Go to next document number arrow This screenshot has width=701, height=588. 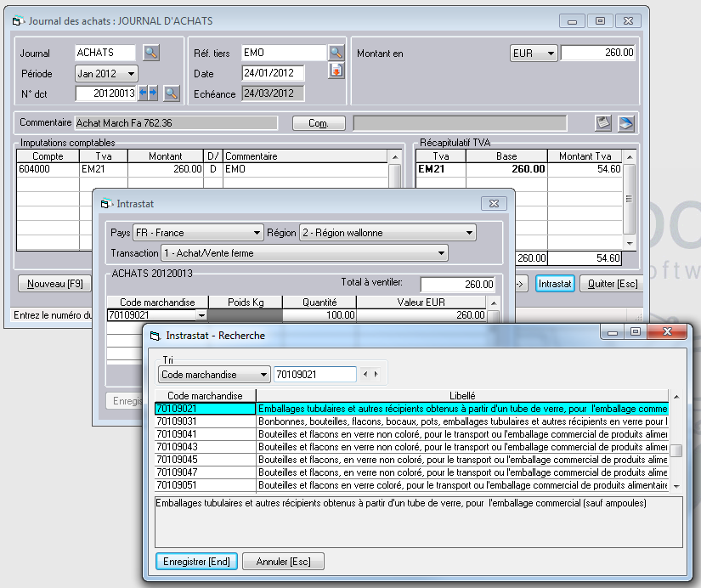tap(153, 93)
